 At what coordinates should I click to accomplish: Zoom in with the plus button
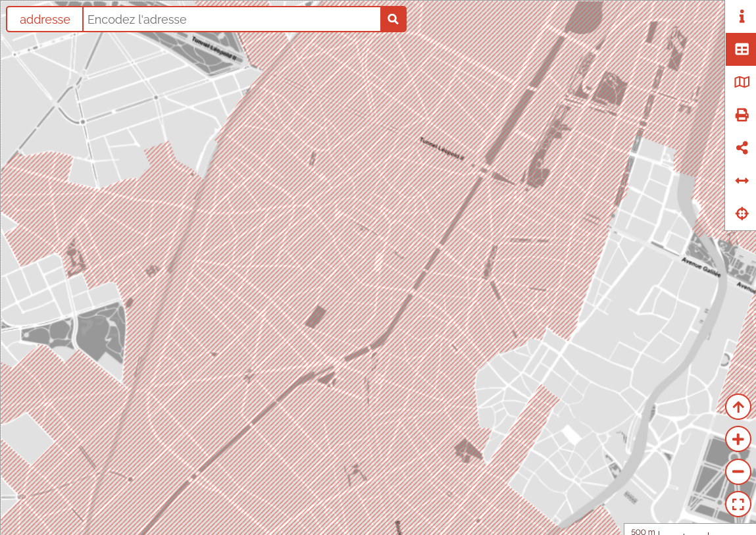point(738,439)
